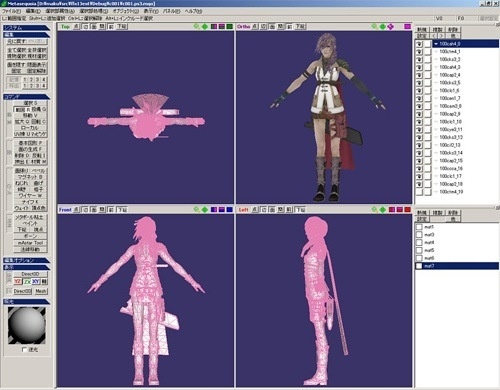Click the zoom magnifier in Front view header
Screen dimensions: 500x390
197,209
